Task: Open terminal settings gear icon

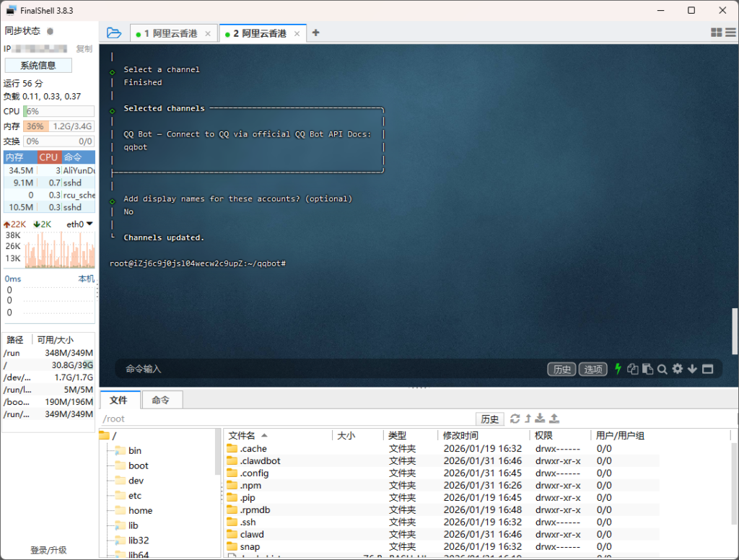Action: (677, 369)
